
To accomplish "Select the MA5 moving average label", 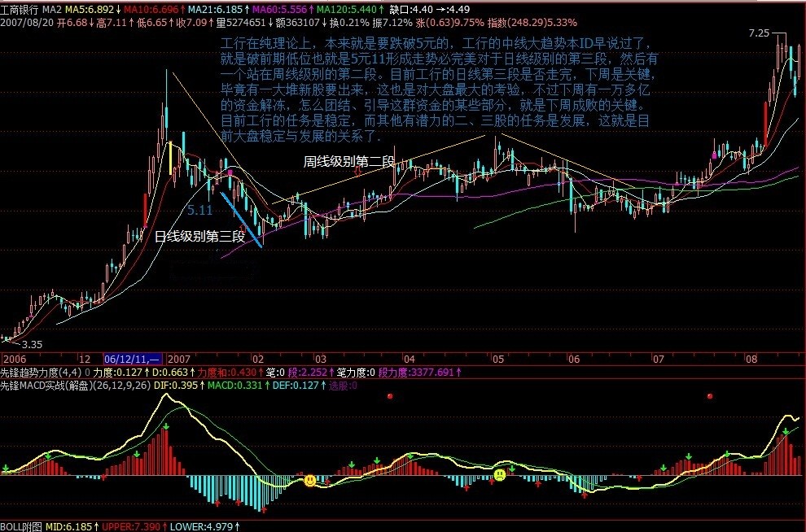I will [x=90, y=8].
